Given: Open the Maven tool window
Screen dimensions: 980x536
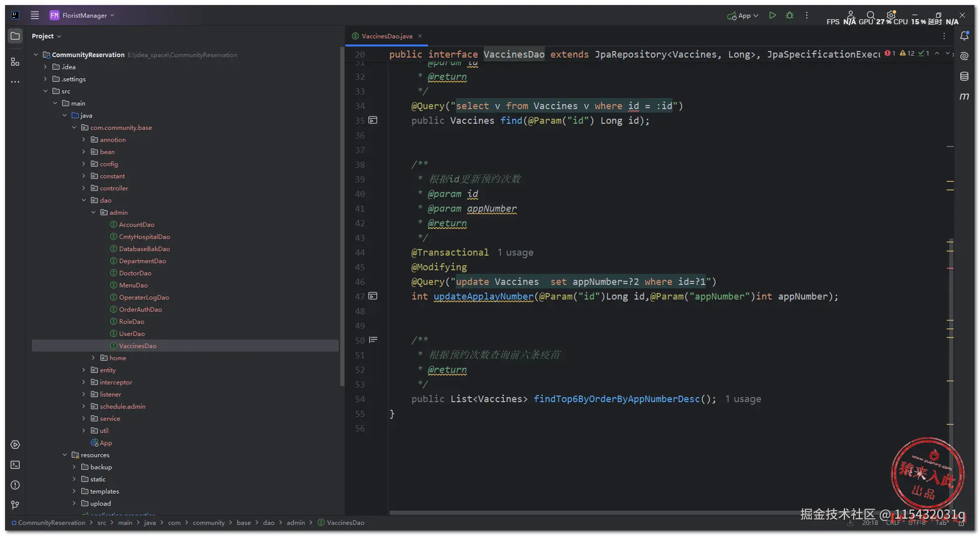Looking at the screenshot, I should click(964, 96).
